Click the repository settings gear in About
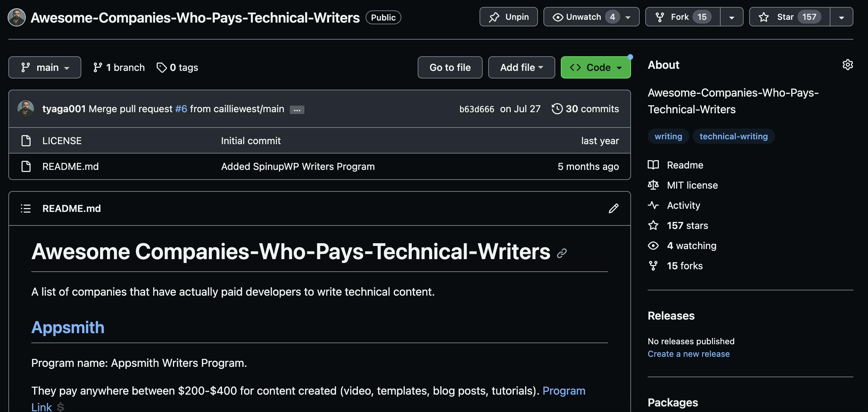Viewport: 868px width, 412px height. tap(847, 65)
